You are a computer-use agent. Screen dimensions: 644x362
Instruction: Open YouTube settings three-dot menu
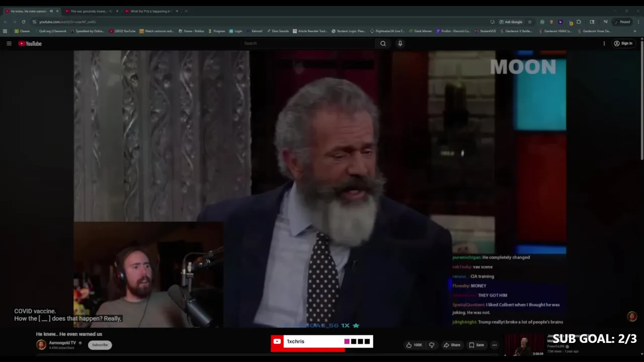(604, 44)
